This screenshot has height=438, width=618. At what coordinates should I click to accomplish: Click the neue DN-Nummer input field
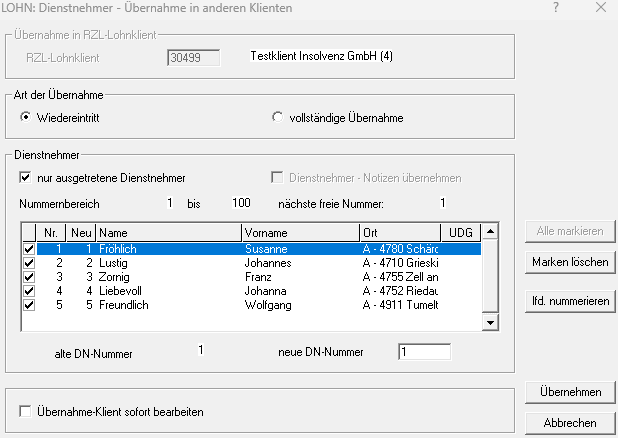pyautogui.click(x=424, y=352)
